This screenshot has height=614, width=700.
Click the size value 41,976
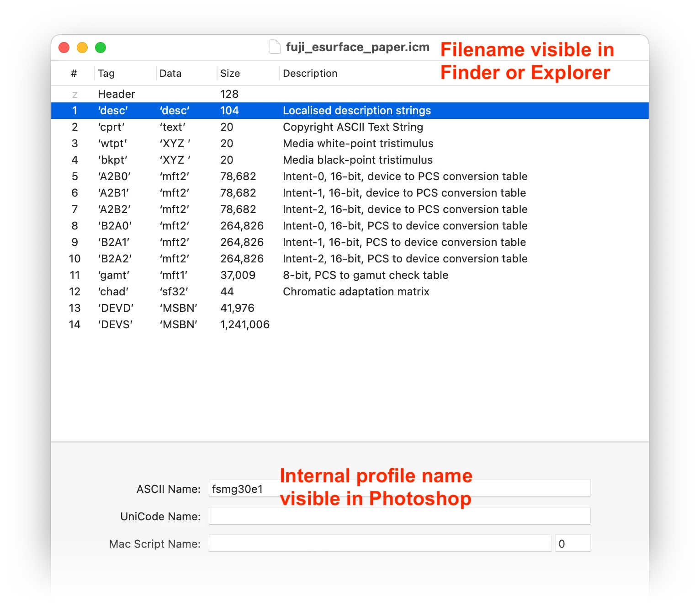(237, 308)
